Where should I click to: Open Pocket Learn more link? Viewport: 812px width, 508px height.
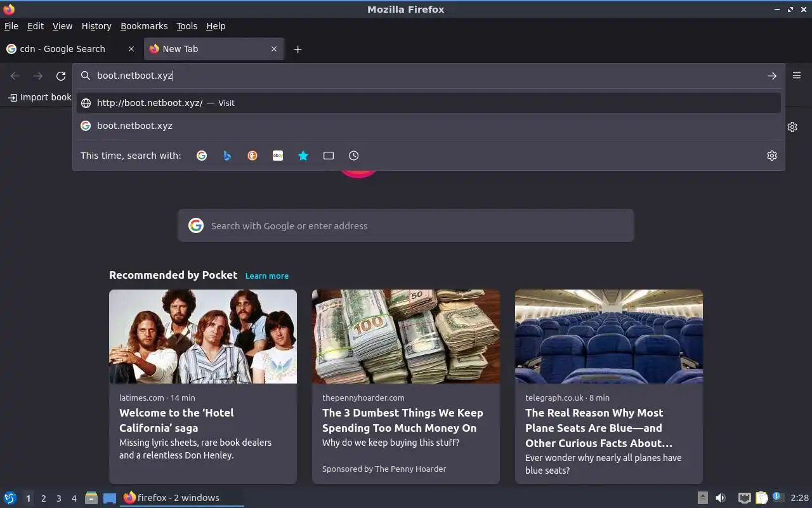[x=267, y=276]
